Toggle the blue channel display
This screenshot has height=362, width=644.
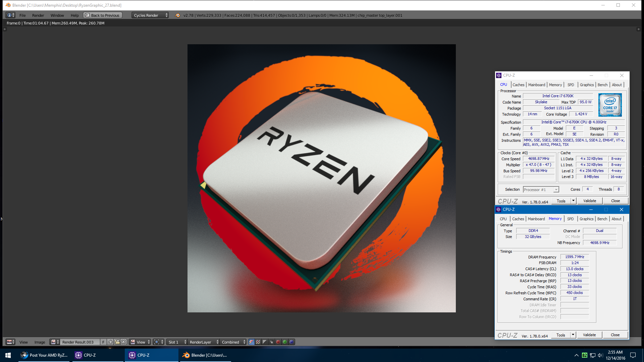[291, 342]
